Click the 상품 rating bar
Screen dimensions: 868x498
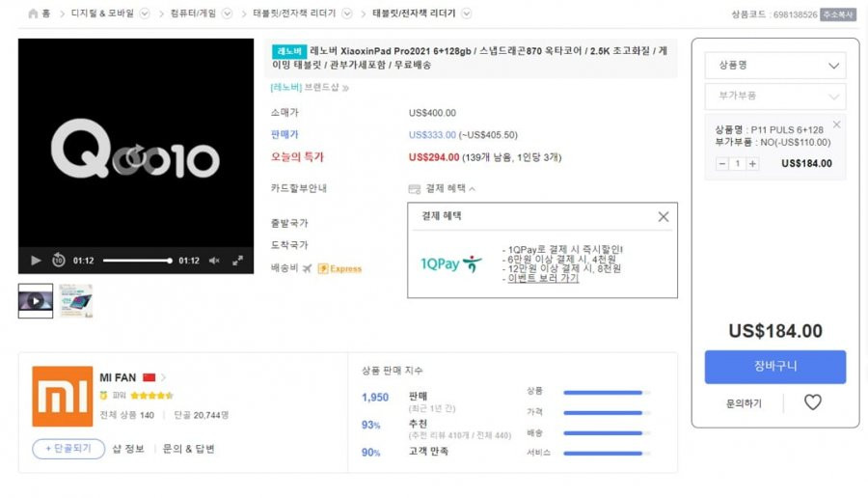pyautogui.click(x=607, y=392)
